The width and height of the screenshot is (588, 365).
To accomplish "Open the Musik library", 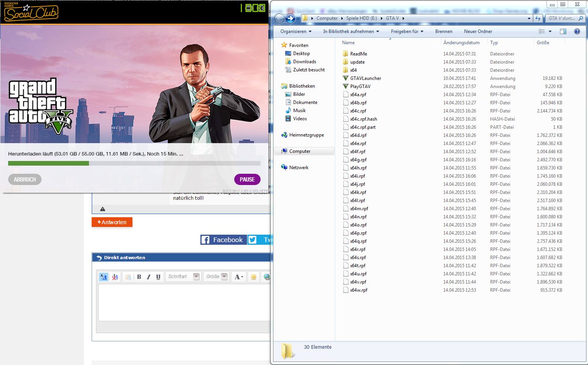I will [x=299, y=111].
